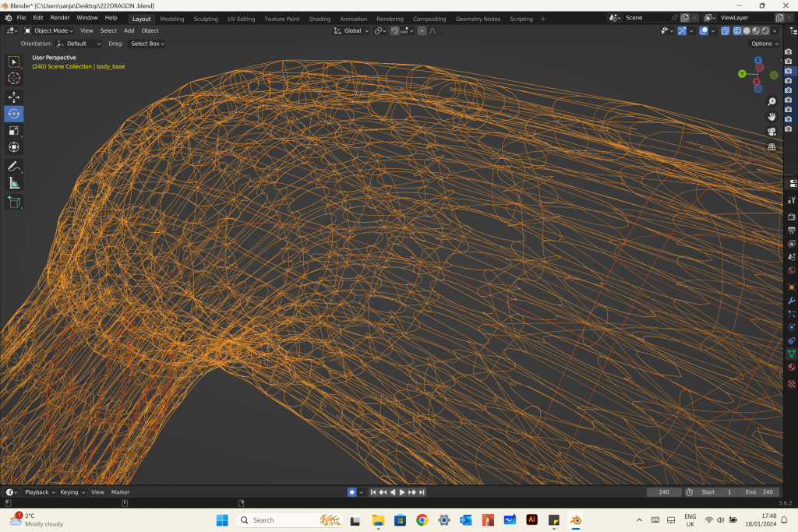Open the Object properties tab
The width and height of the screenshot is (798, 532).
tap(792, 287)
